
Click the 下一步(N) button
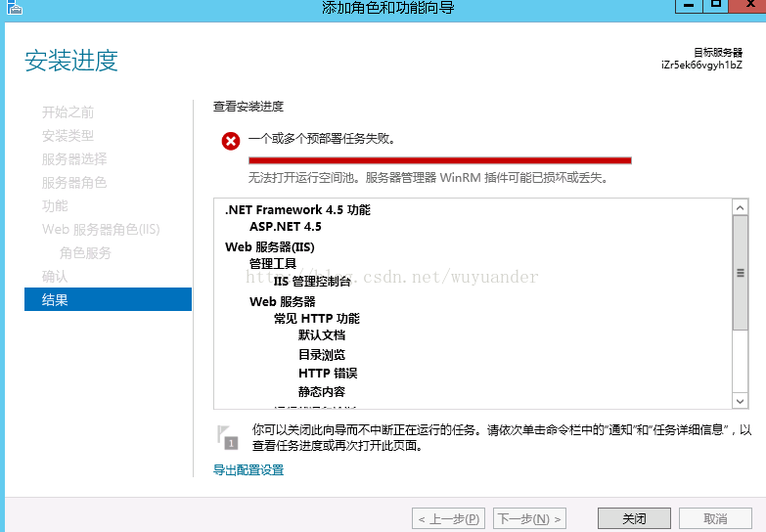point(529,518)
